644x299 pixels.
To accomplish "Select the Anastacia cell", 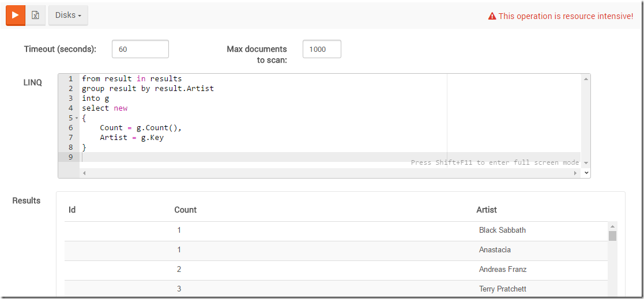I will tap(495, 250).
